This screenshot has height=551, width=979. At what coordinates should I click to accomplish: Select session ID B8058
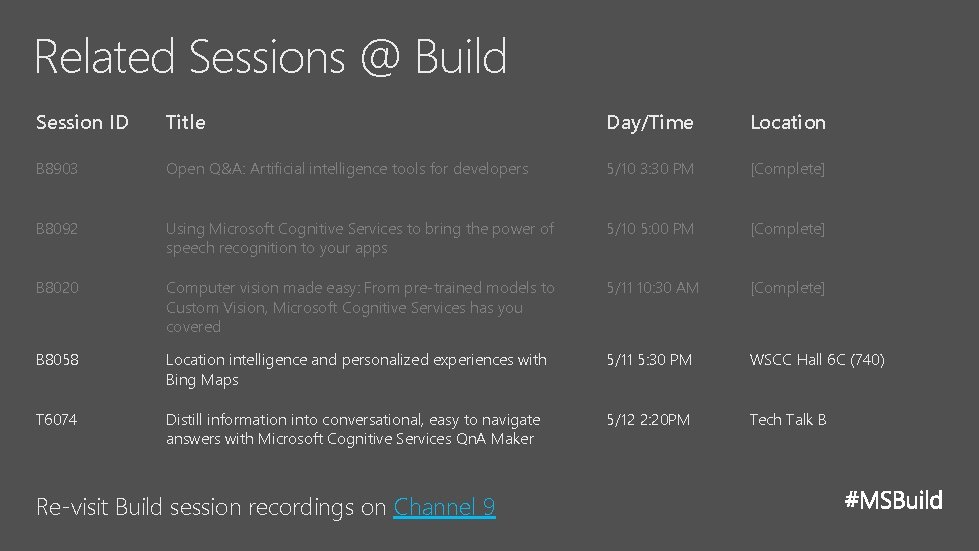[56, 360]
